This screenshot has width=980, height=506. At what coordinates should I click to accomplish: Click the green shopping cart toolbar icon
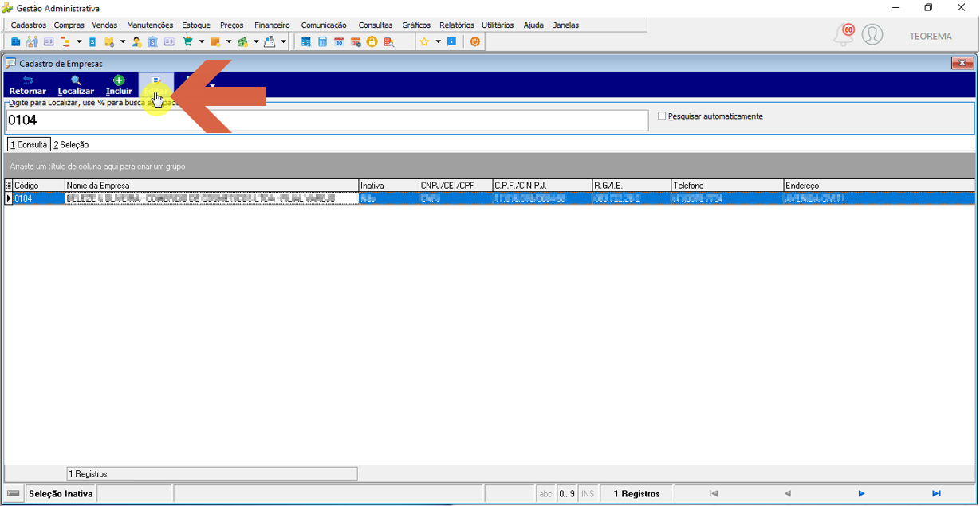pos(187,41)
